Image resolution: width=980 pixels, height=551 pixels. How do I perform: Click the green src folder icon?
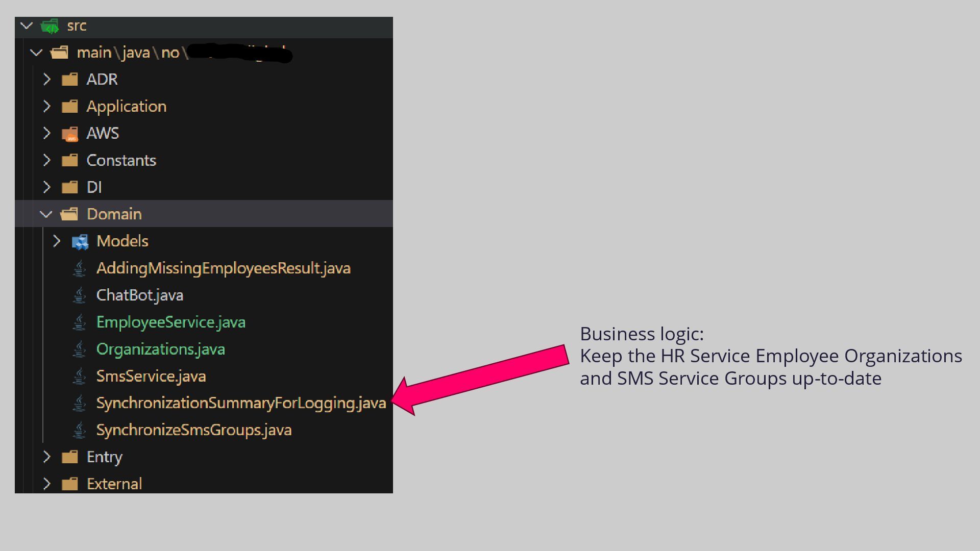[x=50, y=26]
